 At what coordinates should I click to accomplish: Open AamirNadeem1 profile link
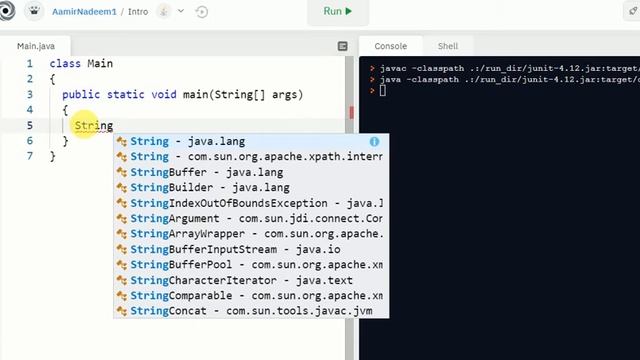click(84, 12)
